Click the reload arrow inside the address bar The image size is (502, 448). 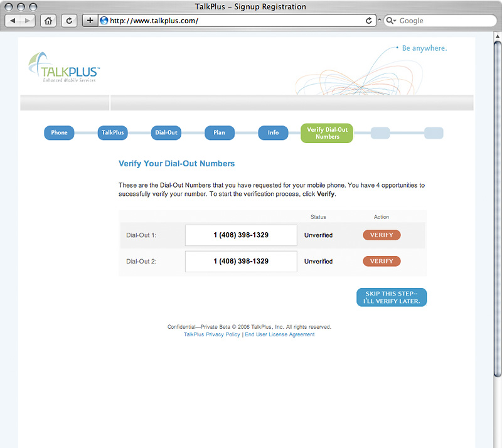(369, 21)
